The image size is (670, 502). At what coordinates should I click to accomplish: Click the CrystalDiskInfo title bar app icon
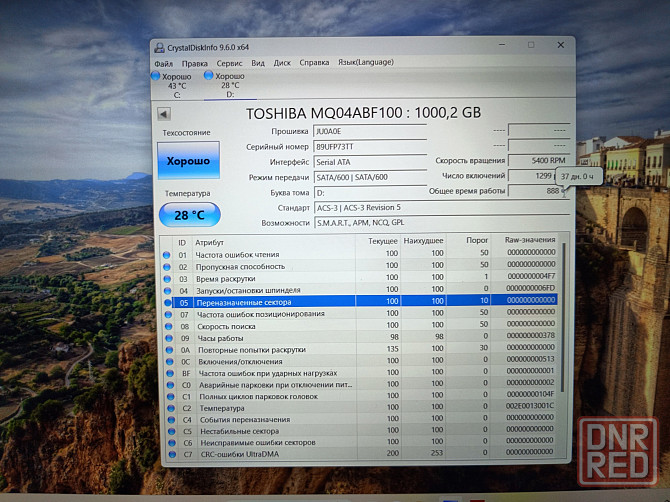(159, 47)
